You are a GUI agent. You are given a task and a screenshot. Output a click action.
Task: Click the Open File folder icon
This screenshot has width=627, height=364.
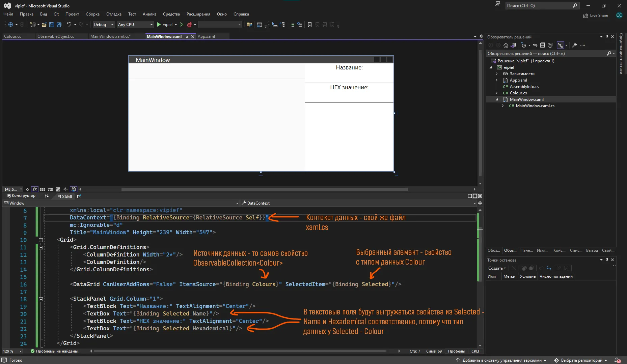click(44, 25)
